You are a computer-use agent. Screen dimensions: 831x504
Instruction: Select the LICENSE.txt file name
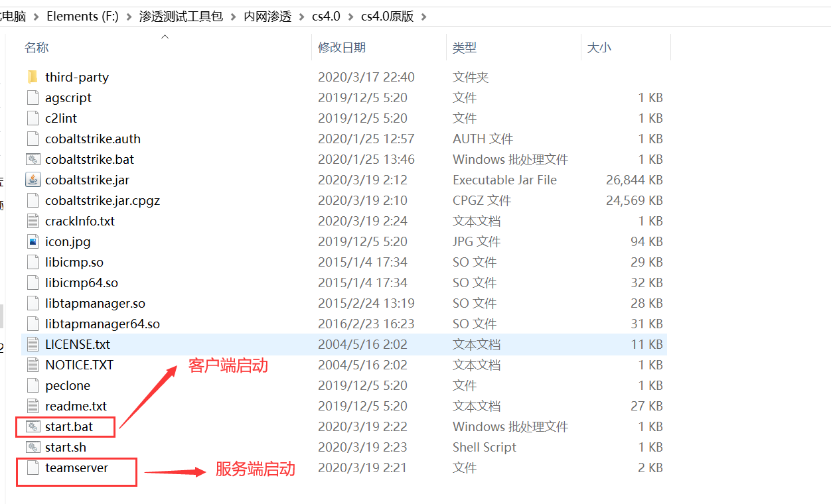[x=78, y=344]
